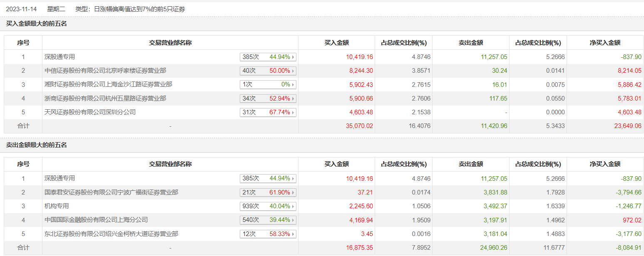Open 湘财证券上海金沙江路证券营业部 link

108,84
